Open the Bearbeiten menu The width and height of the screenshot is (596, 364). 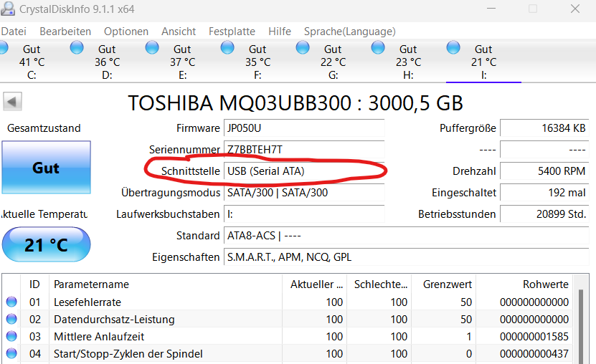(65, 31)
